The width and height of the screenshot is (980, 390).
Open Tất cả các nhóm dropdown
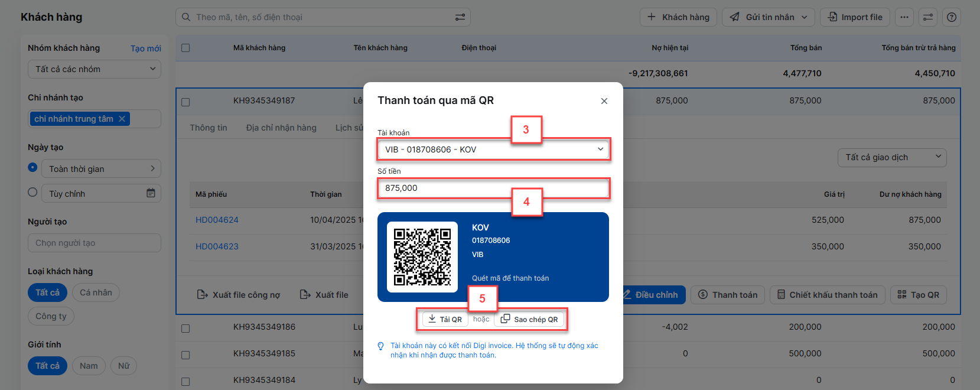(x=95, y=69)
